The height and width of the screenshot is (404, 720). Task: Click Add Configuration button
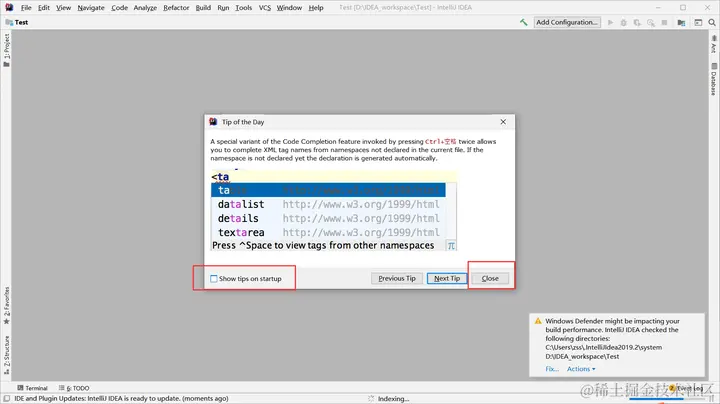point(567,22)
